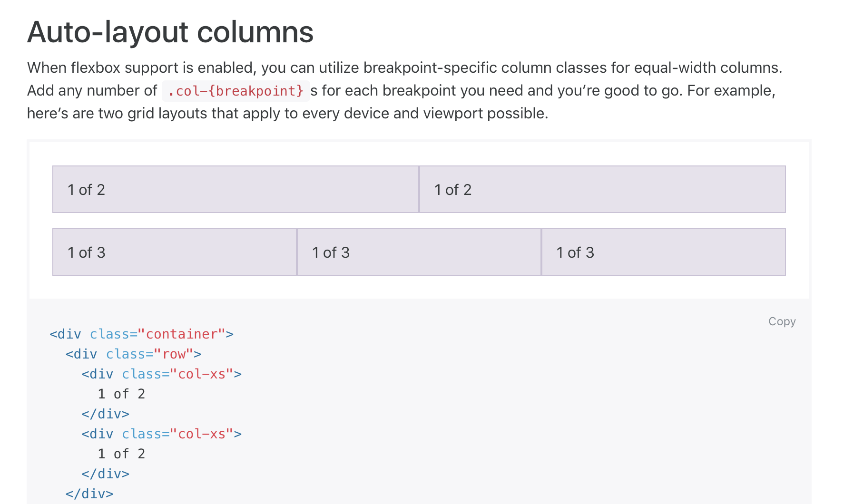Click the second col-xs class in the code
The height and width of the screenshot is (504, 844).
(x=202, y=434)
